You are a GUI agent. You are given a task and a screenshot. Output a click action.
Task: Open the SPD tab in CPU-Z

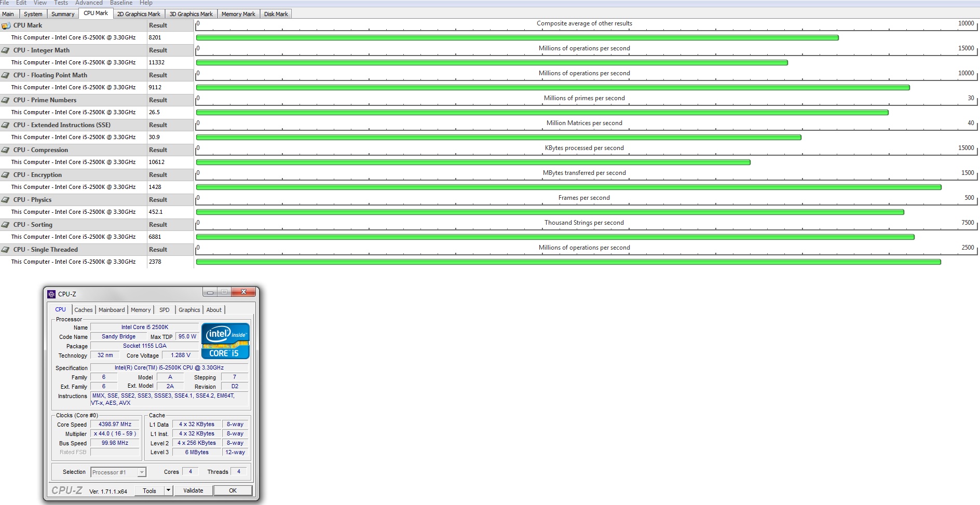click(x=165, y=310)
